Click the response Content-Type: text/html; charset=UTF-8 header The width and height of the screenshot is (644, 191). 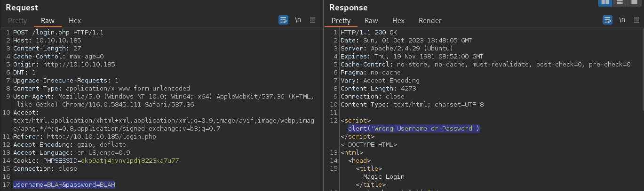click(x=412, y=104)
